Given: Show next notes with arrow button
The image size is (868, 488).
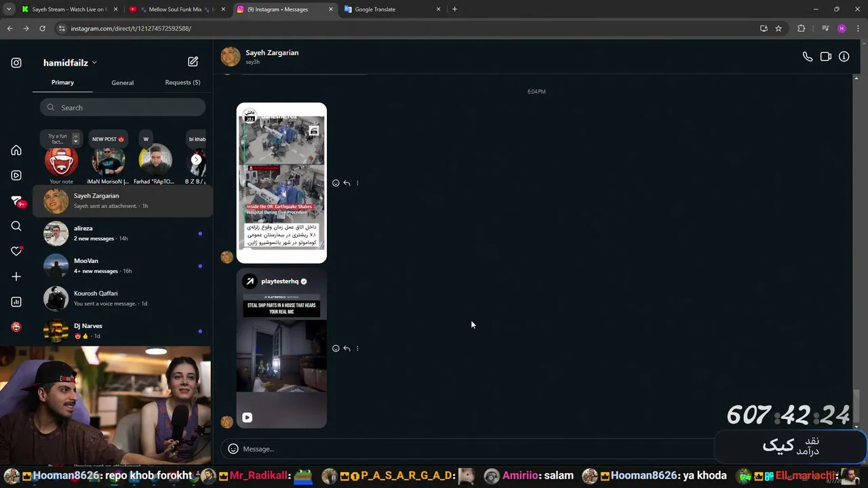Looking at the screenshot, I should tap(197, 160).
